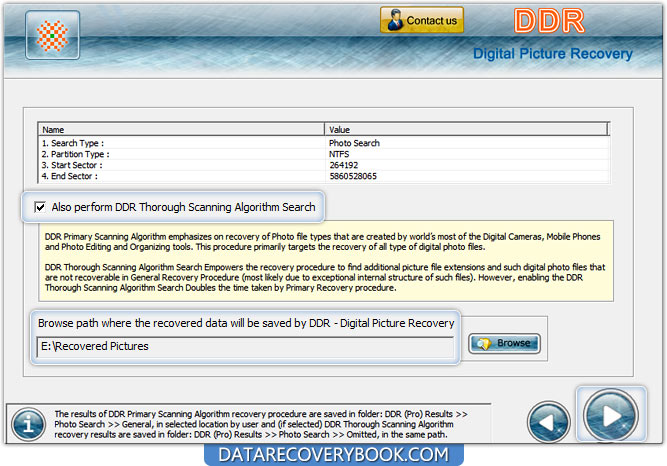Image resolution: width=667 pixels, height=466 pixels.
Task: Select the Name column header
Action: pyautogui.click(x=181, y=129)
